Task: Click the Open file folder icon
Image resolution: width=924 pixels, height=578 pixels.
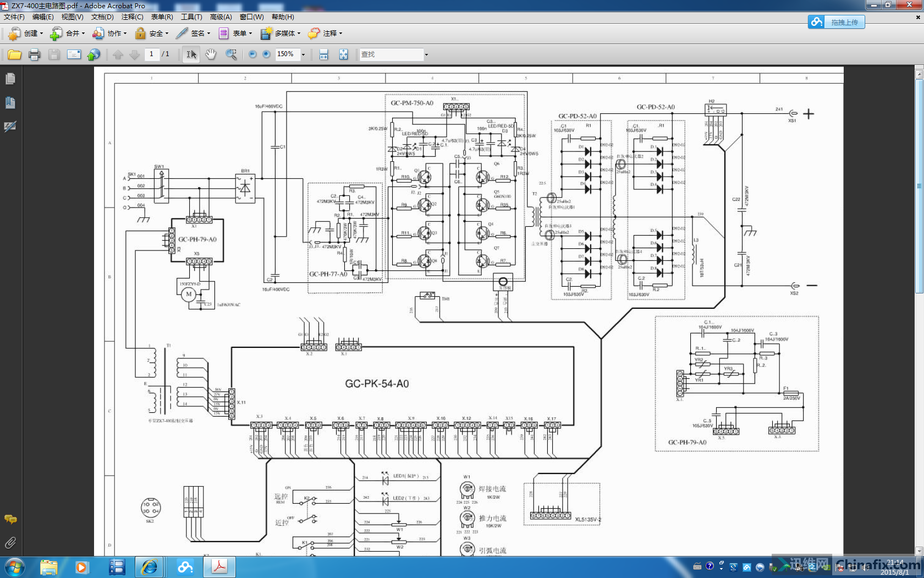Action: pos(14,54)
